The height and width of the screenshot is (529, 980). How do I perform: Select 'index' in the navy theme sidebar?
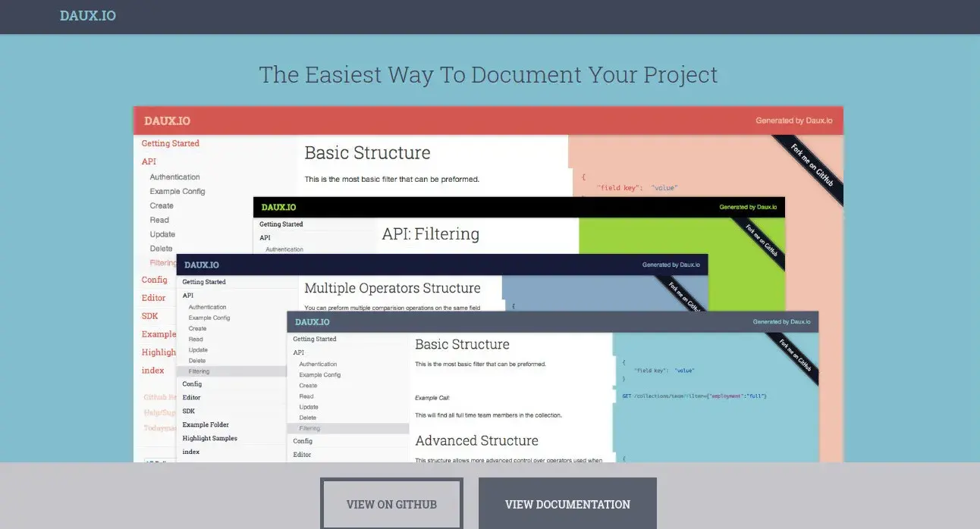coord(190,452)
